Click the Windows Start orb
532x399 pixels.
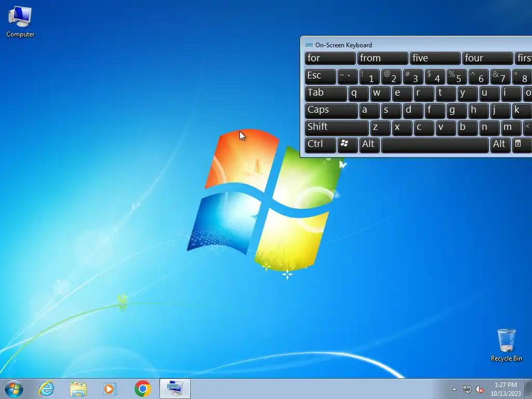click(14, 389)
